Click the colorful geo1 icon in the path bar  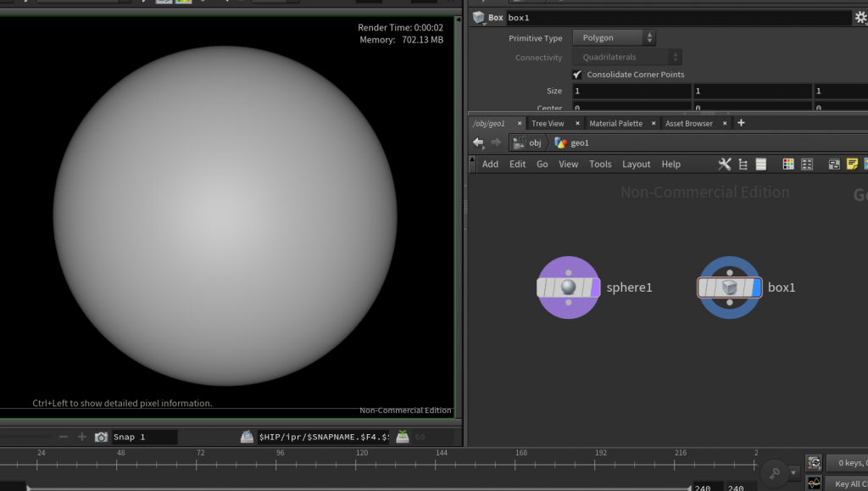tap(560, 142)
